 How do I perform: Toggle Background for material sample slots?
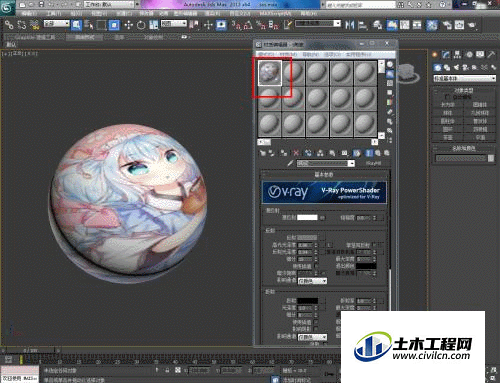tap(390, 83)
